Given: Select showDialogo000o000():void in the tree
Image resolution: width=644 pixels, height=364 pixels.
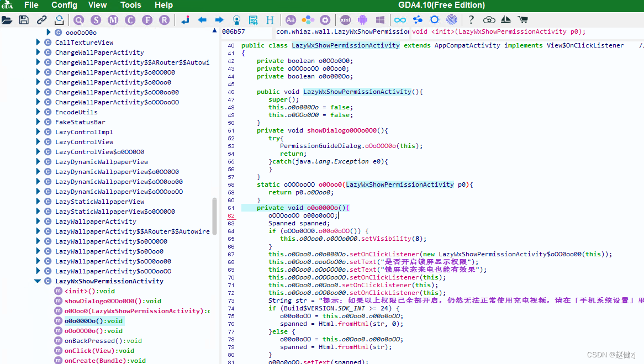Looking at the screenshot, I should coord(113,300).
